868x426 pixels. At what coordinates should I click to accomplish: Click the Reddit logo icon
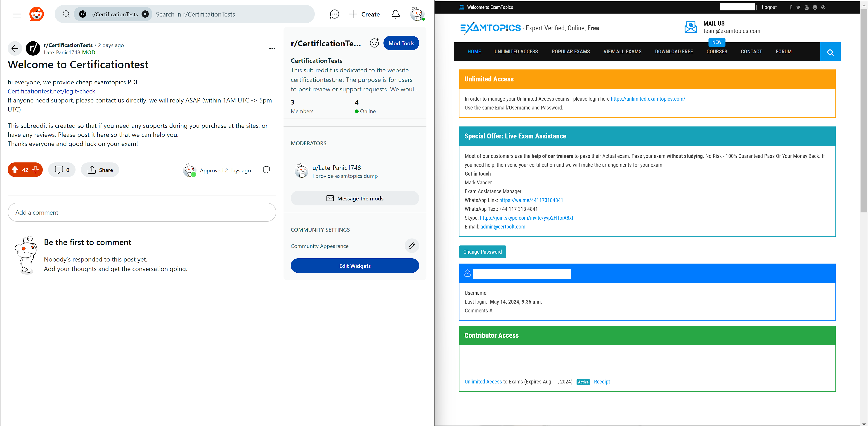(36, 14)
